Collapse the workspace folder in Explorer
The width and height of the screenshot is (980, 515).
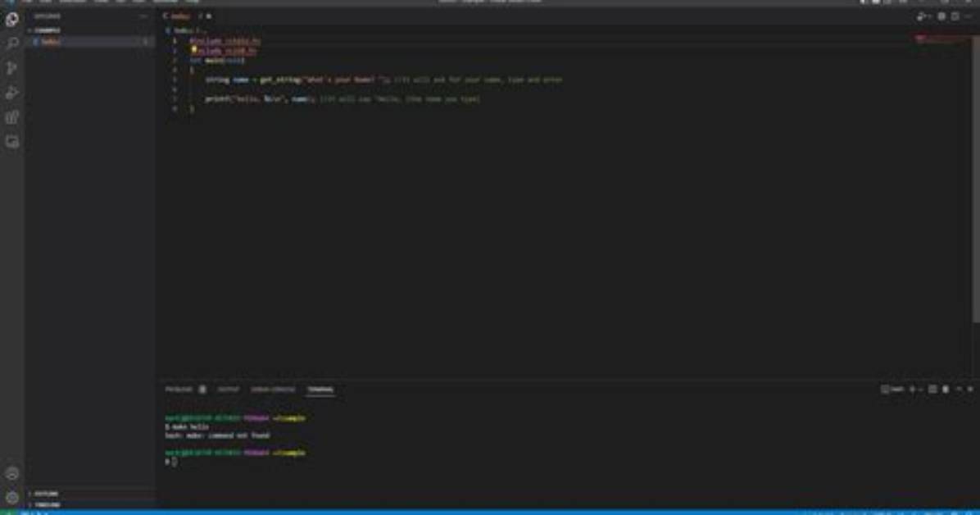click(x=89, y=30)
